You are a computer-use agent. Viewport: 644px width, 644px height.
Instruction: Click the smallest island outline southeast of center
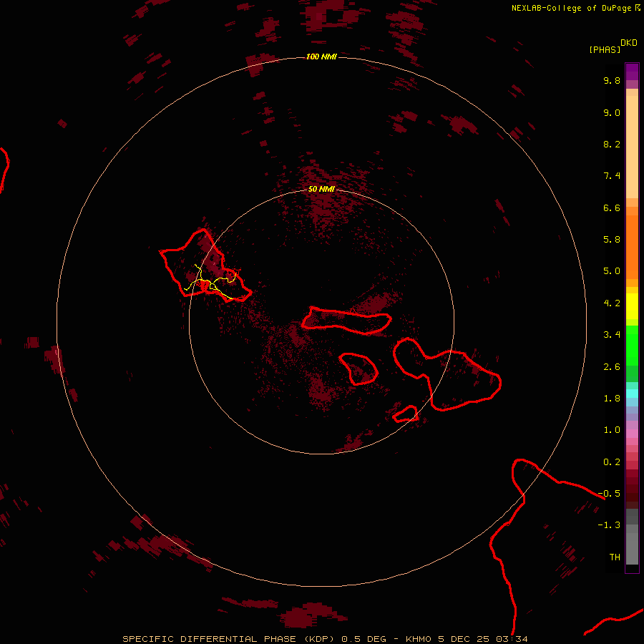click(x=406, y=414)
